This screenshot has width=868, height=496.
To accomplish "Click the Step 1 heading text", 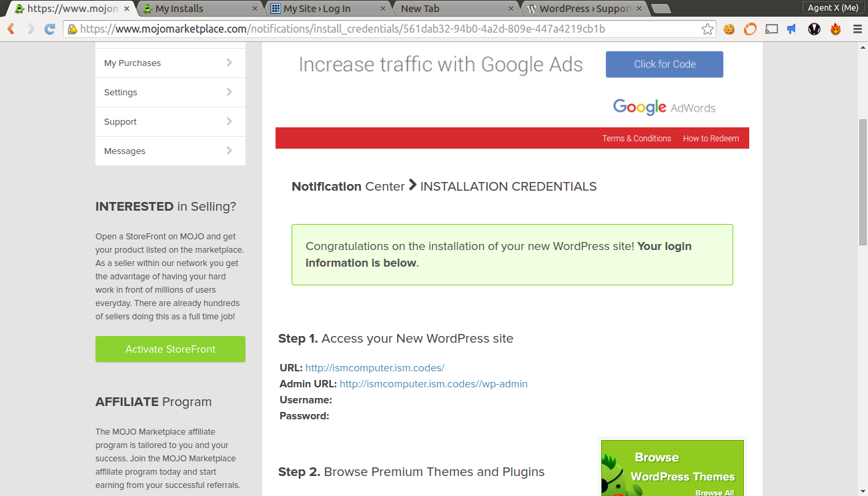I will click(396, 339).
